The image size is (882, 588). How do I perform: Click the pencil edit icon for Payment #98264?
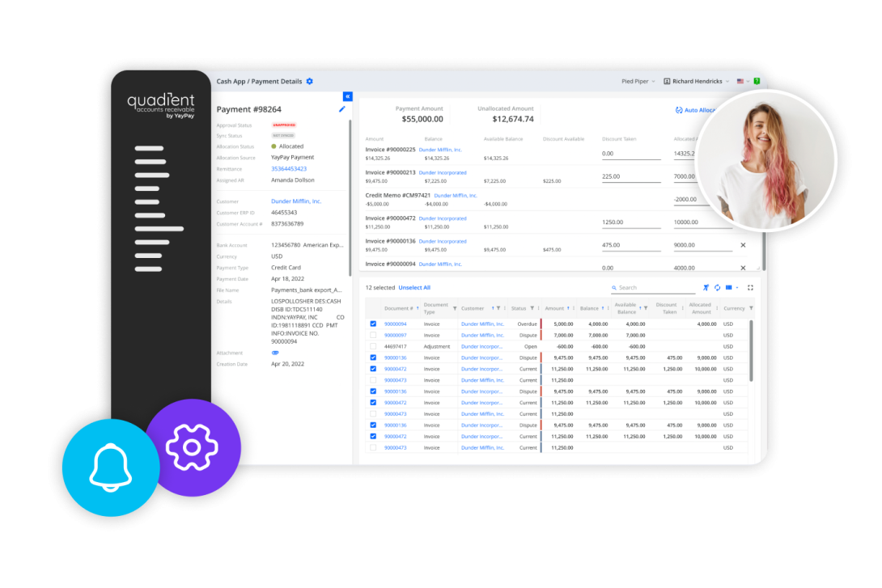(x=341, y=109)
